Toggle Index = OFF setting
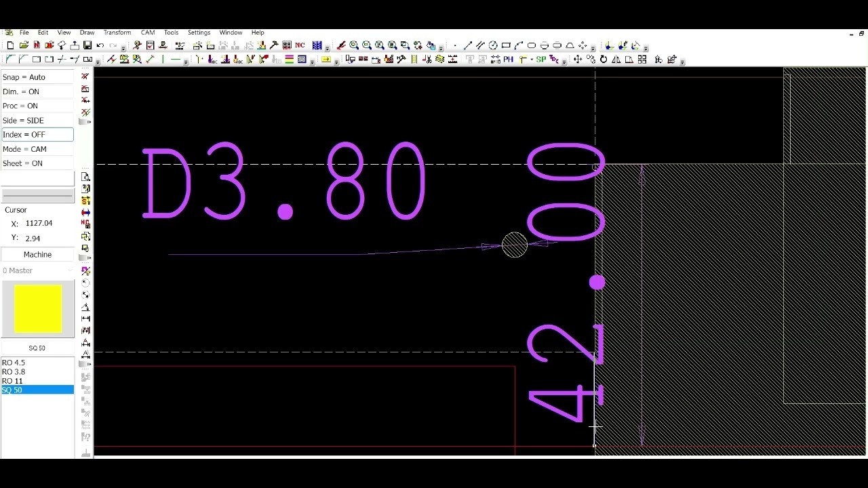This screenshot has width=868, height=488. point(37,134)
